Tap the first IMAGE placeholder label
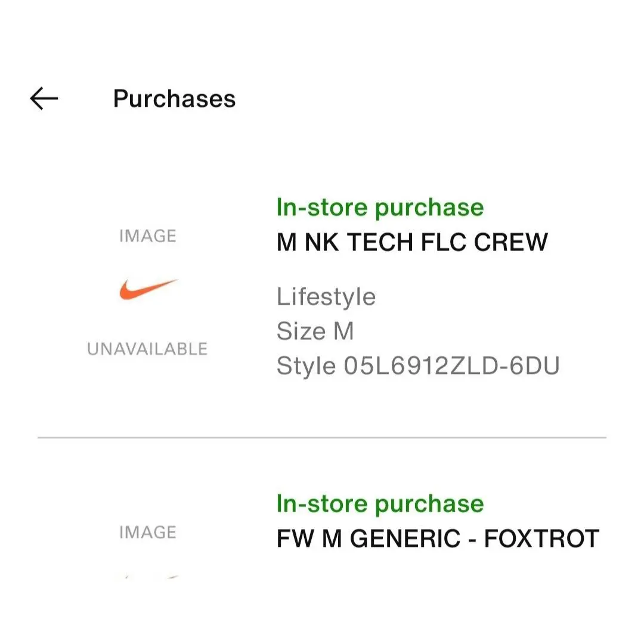644x644 pixels. [x=148, y=236]
